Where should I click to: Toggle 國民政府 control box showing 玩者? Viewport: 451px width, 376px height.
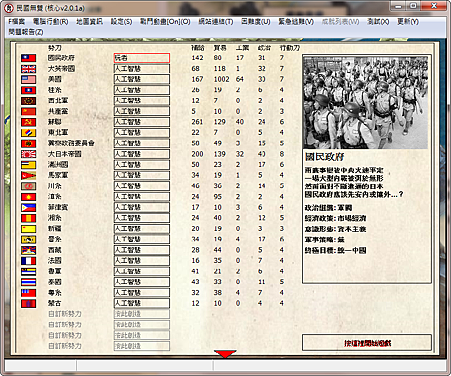click(x=142, y=58)
